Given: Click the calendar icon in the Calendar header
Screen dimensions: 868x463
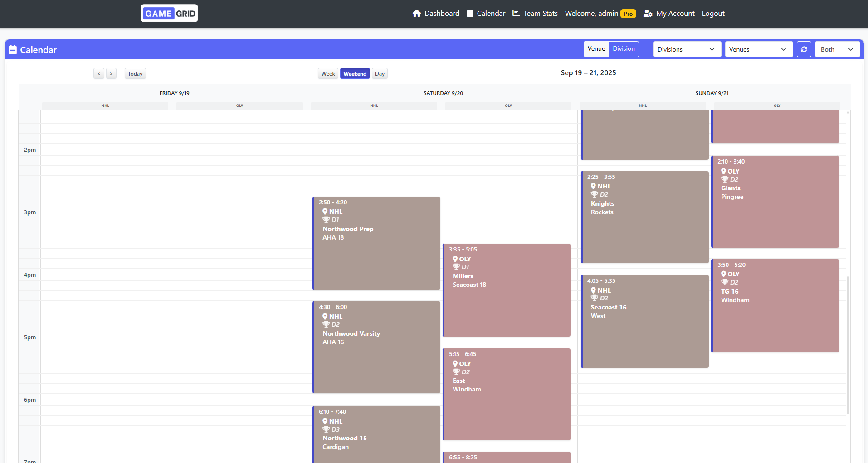Looking at the screenshot, I should (x=13, y=49).
